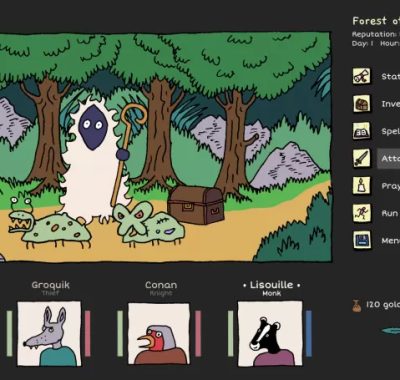Screen dimensions: 400x380
Task: Click the Groquik name label
Action: point(51,285)
